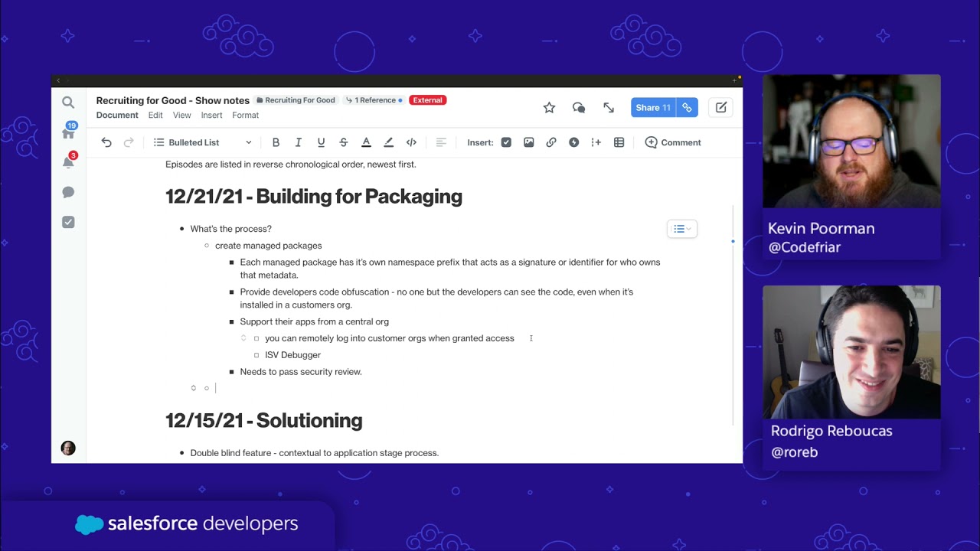This screenshot has width=980, height=551.
Task: Toggle italic formatting
Action: (x=299, y=142)
